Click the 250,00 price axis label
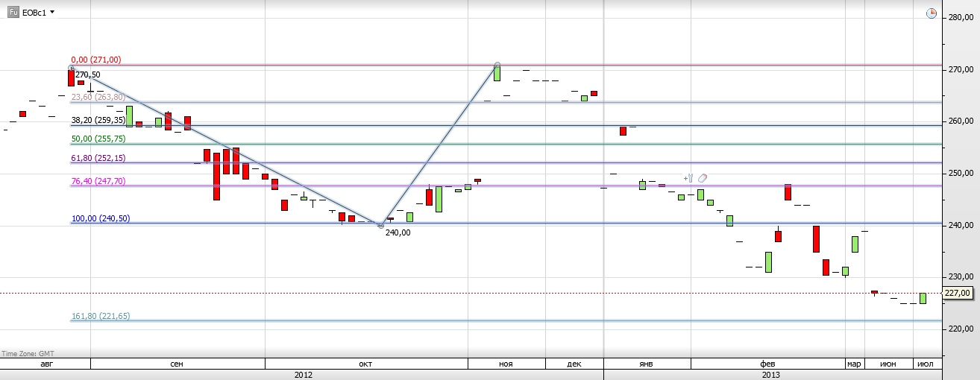This screenshot has height=380, width=980. click(961, 174)
